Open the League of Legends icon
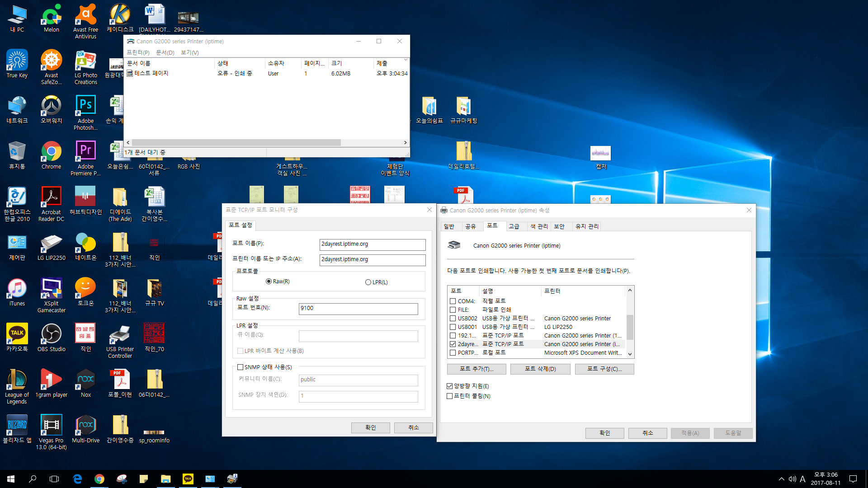Image resolution: width=868 pixels, height=488 pixels. pos(17,386)
